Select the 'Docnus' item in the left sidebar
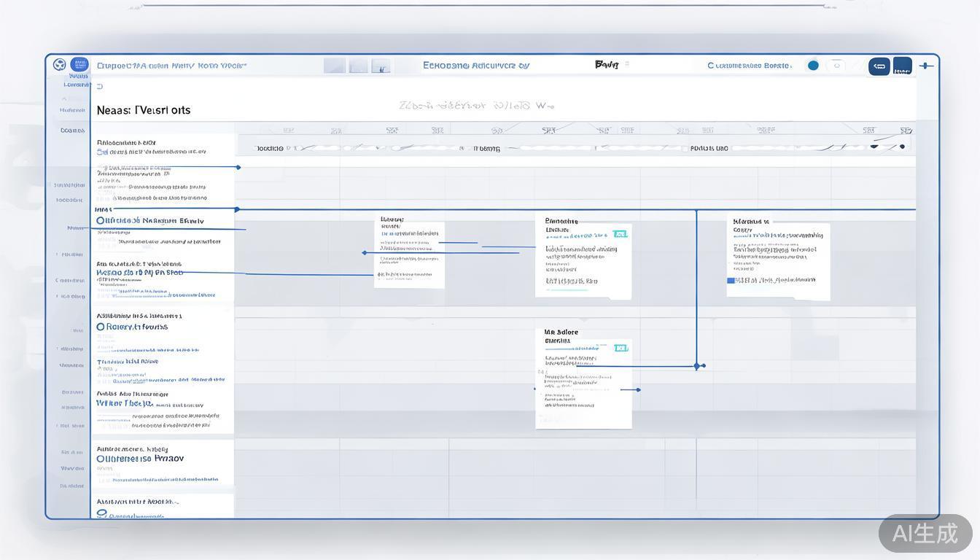Screen dimensions: 980x560 tap(72, 131)
